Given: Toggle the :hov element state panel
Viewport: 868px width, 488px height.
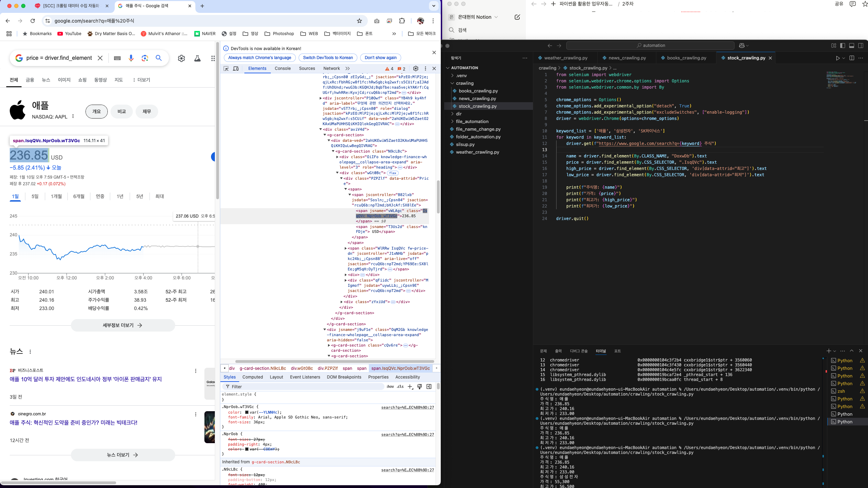Looking at the screenshot, I should [390, 387].
